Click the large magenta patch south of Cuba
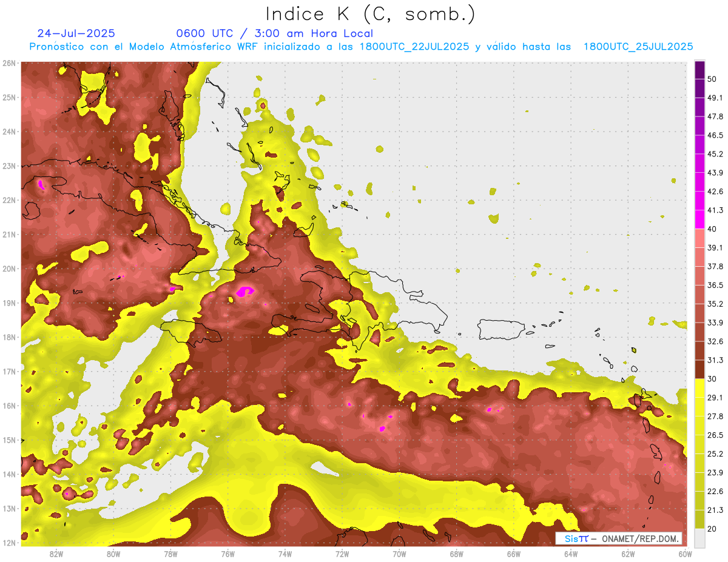This screenshot has width=728, height=562. (x=245, y=292)
